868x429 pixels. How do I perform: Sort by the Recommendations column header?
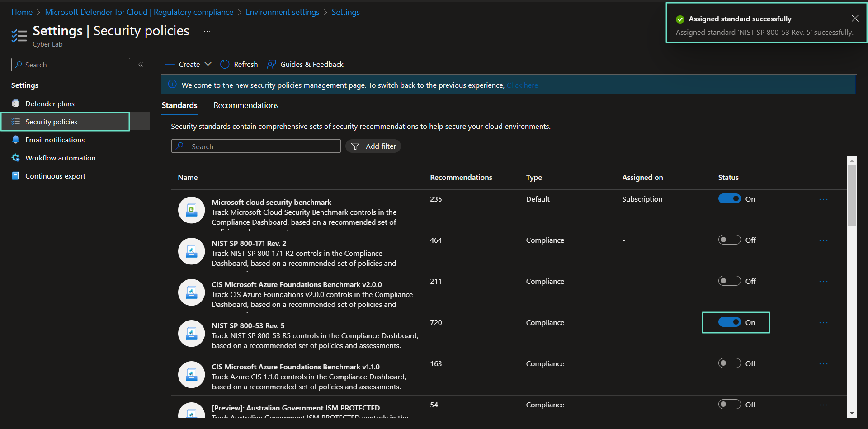click(461, 177)
